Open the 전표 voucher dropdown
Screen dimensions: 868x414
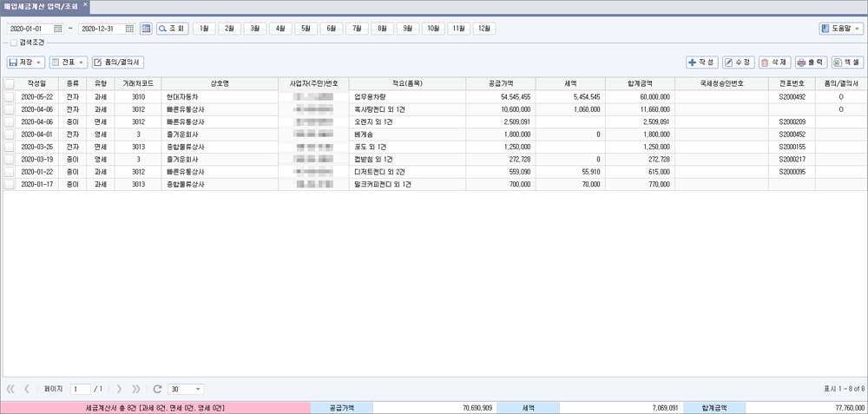(69, 62)
